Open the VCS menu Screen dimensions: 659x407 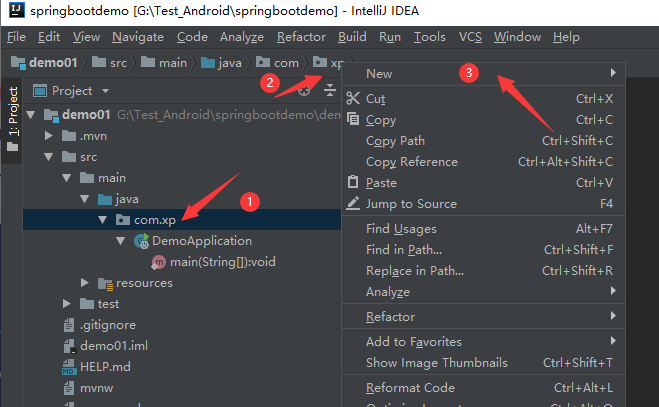(470, 37)
